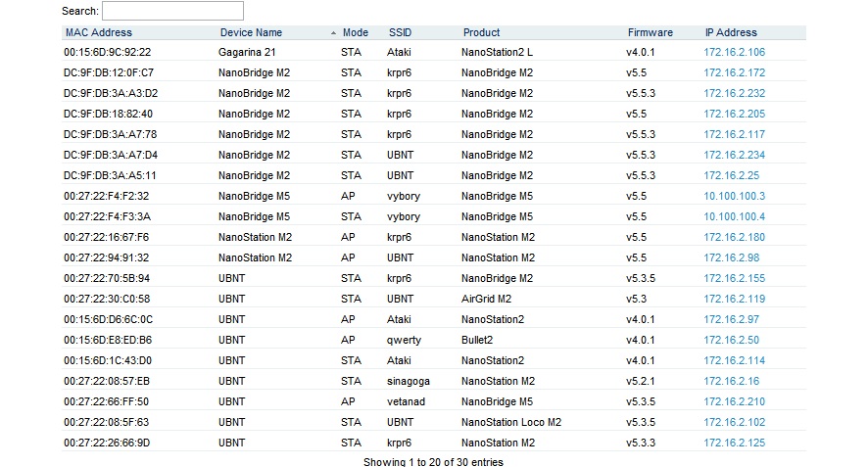Sort by SSID column header
The image size is (868, 467).
point(401,32)
